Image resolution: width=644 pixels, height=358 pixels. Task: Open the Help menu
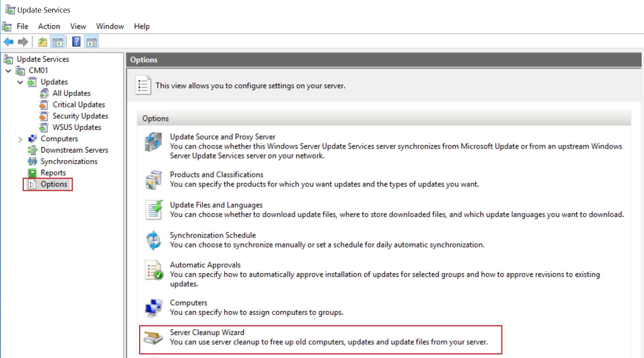pyautogui.click(x=142, y=26)
